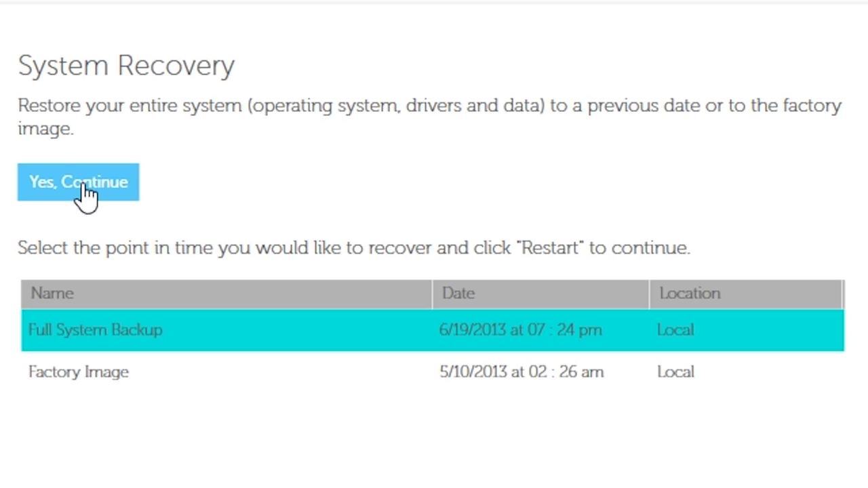Select the Factory Image restore point
The width and height of the screenshot is (868, 488).
point(79,372)
